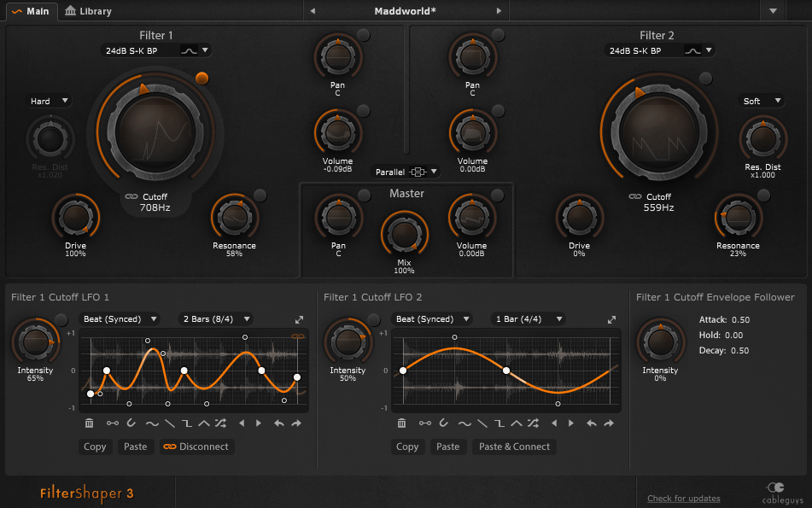Toggle the orange Filter 1 Cutoff modulation button
The width and height of the screenshot is (812, 508).
pyautogui.click(x=202, y=78)
